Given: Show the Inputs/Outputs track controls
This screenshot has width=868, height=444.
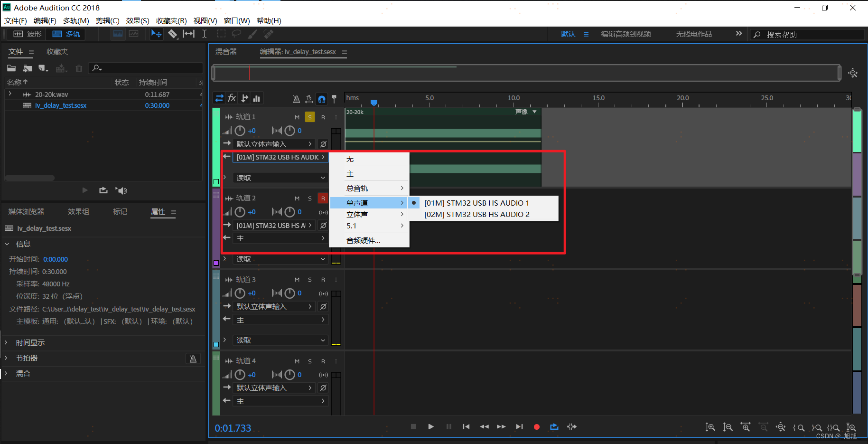Looking at the screenshot, I should 219,98.
